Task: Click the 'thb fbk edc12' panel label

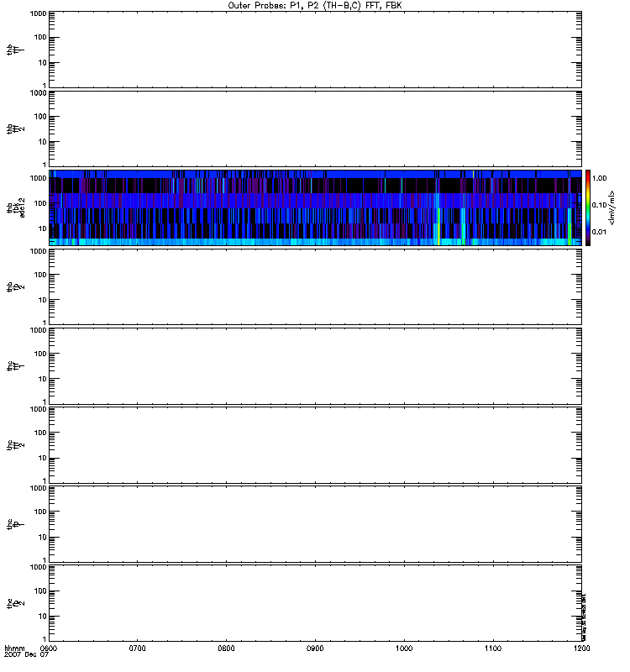Action: (16, 207)
